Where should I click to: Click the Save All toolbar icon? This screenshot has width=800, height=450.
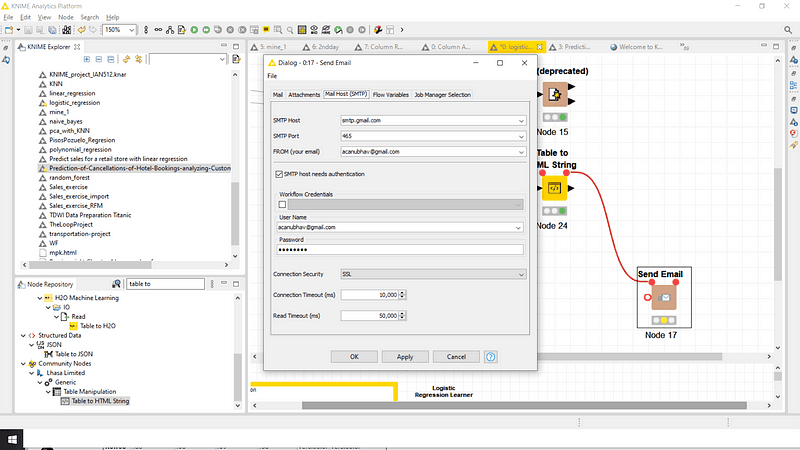[52, 30]
